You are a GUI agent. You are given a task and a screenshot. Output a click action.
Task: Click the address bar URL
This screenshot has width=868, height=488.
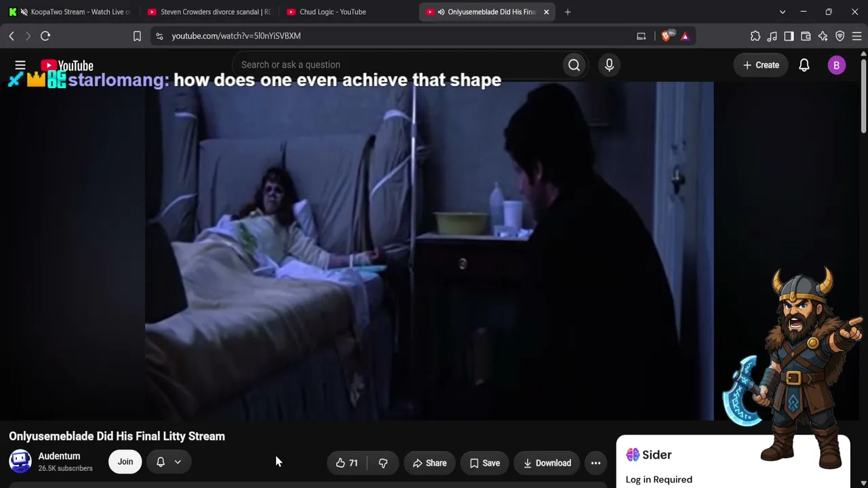pyautogui.click(x=236, y=36)
